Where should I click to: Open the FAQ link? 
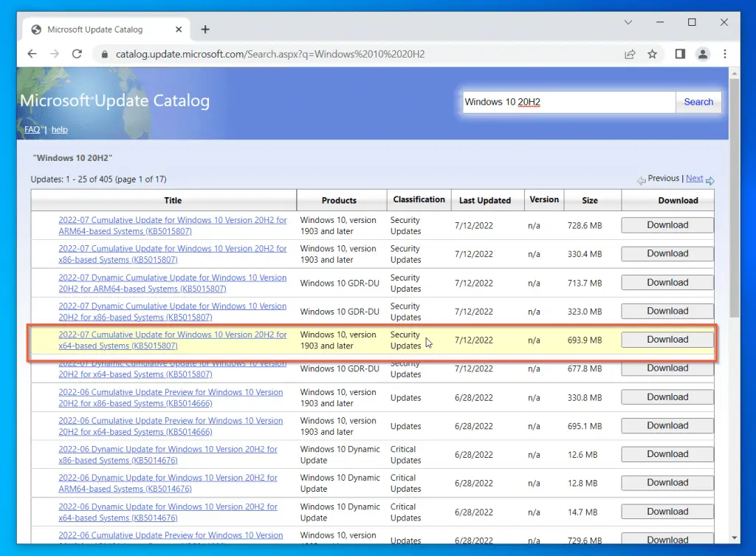[x=32, y=129]
